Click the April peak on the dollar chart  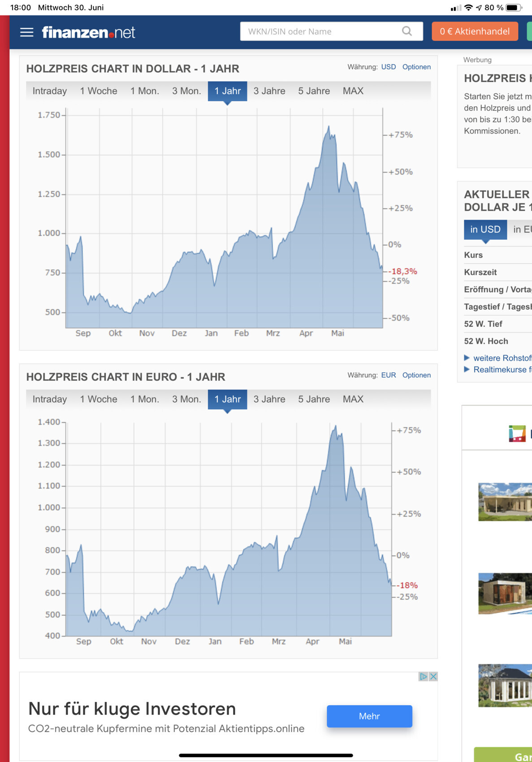329,127
